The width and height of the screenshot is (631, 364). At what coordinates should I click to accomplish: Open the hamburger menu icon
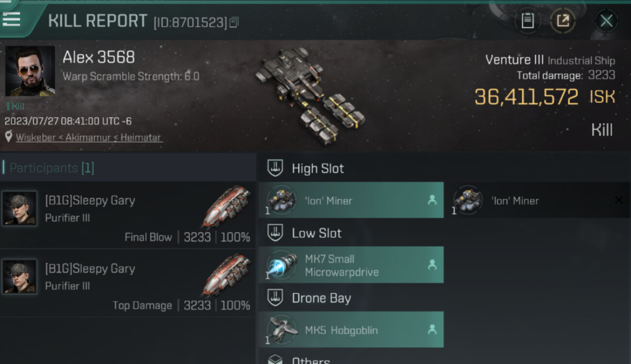(12, 18)
